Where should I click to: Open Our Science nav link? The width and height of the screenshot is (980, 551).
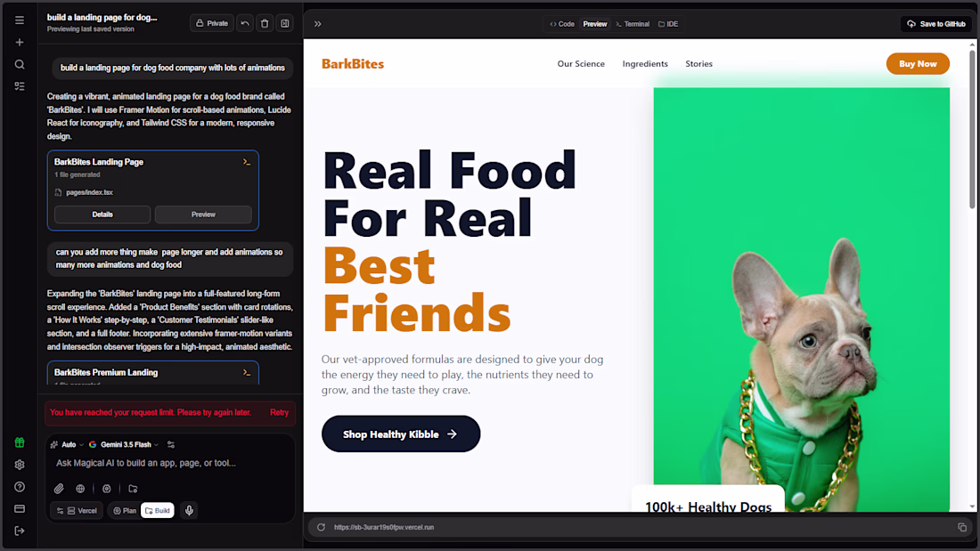click(x=581, y=64)
